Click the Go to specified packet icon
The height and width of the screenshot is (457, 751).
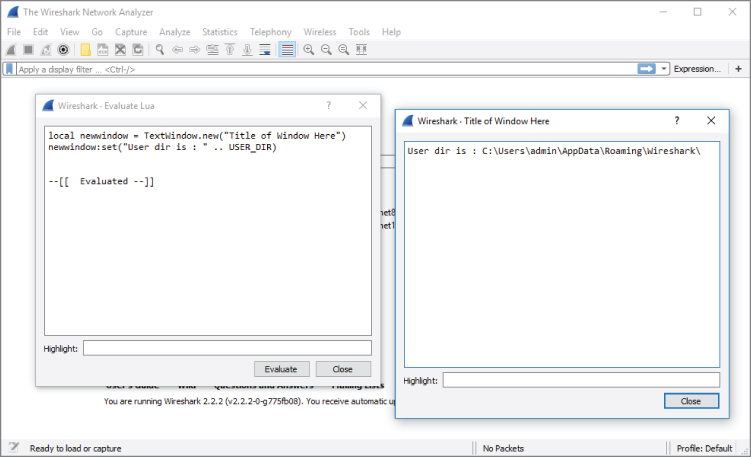212,49
